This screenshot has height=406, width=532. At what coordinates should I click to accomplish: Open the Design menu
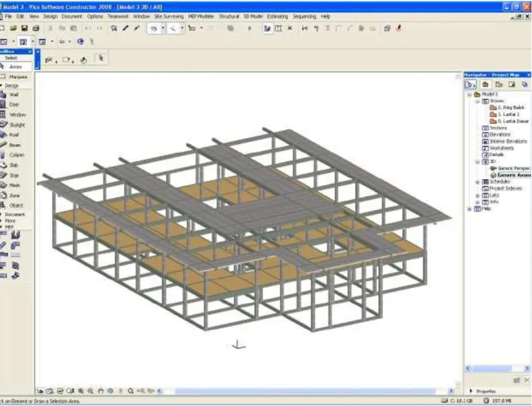(50, 16)
